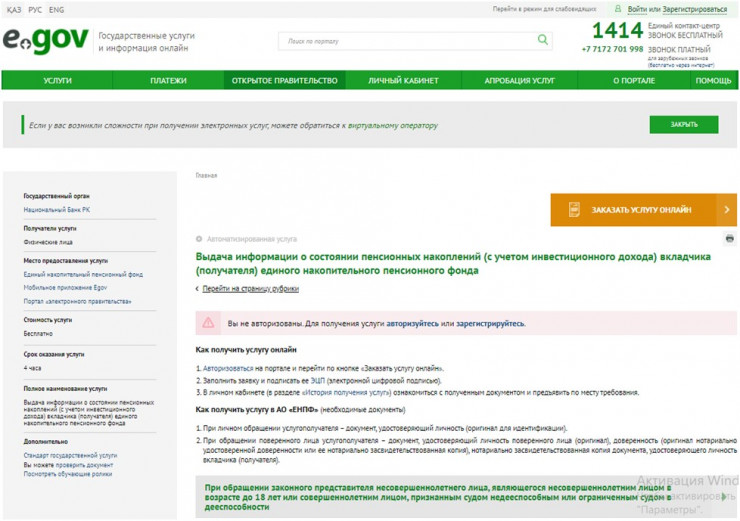Switch language to ENG
Screen dimensions: 740x521
tap(56, 9)
